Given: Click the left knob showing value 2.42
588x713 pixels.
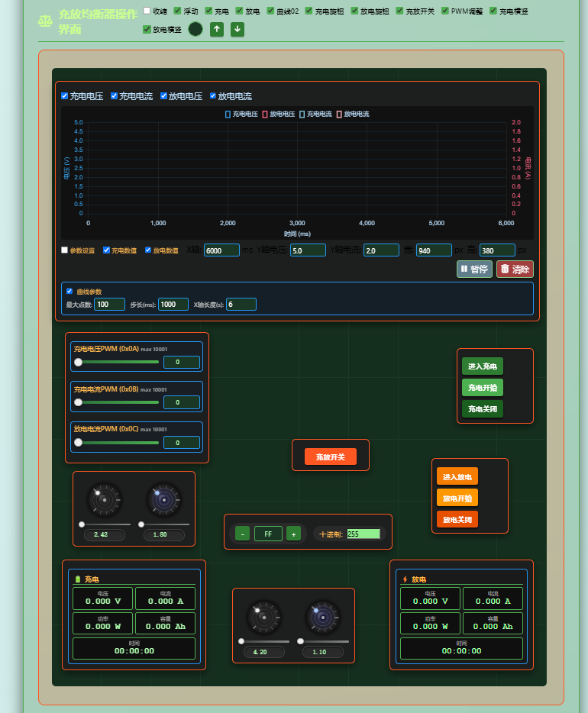Looking at the screenshot, I should tap(104, 500).
